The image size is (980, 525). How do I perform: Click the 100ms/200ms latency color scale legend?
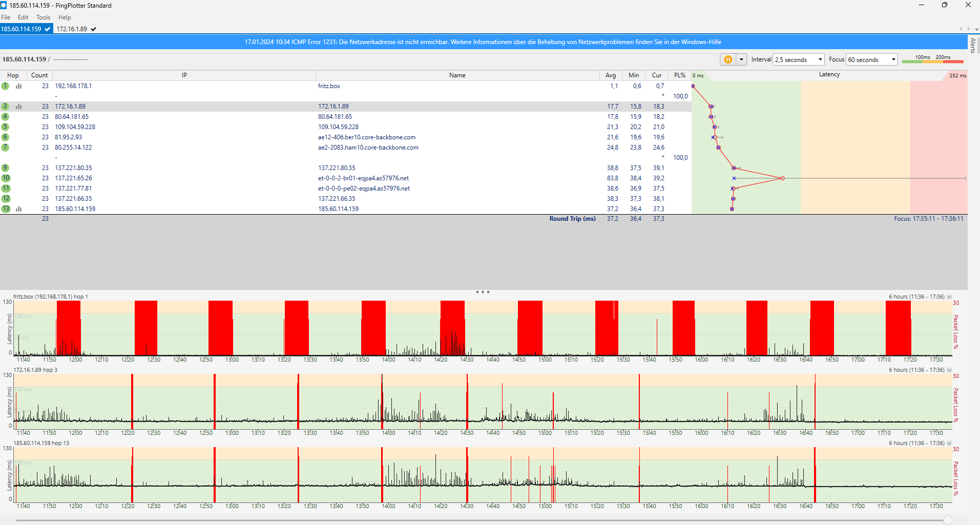pyautogui.click(x=932, y=59)
